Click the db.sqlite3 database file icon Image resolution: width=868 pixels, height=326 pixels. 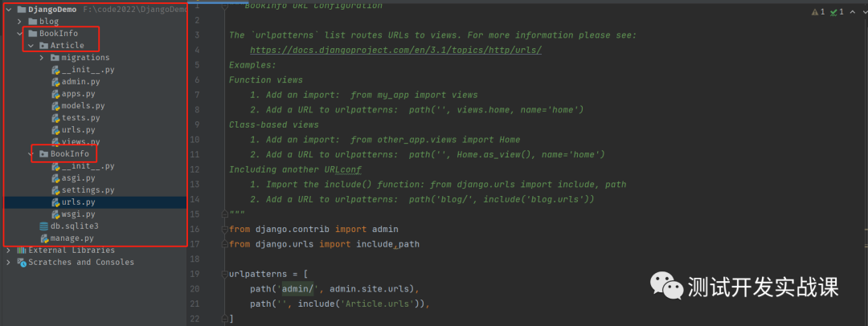pos(44,226)
